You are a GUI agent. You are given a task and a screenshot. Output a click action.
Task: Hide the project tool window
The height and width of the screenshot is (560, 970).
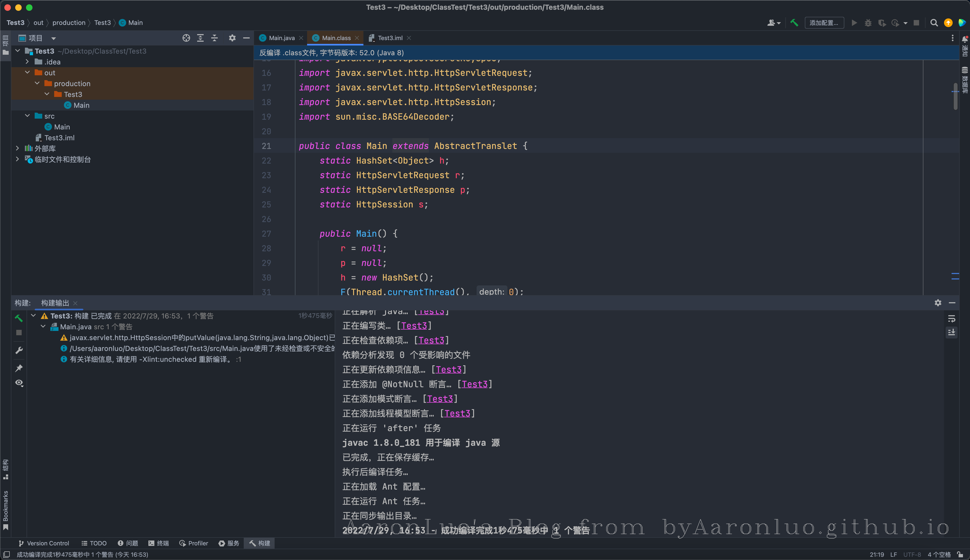[246, 38]
